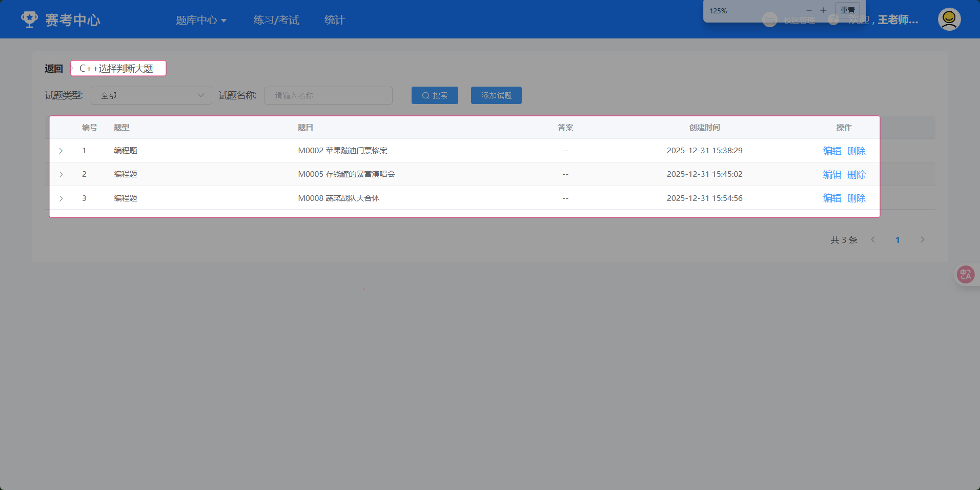
Task: Expand row 3 M0008 details
Action: point(61,198)
